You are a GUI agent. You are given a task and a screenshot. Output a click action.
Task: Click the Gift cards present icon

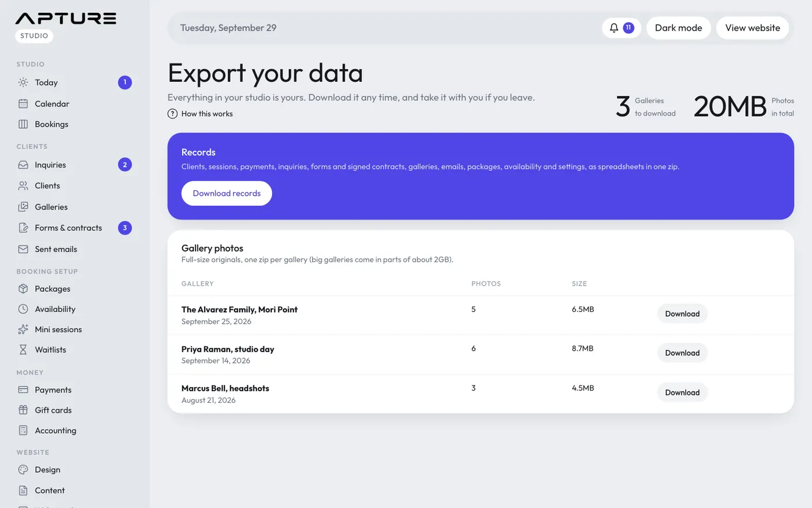point(23,410)
